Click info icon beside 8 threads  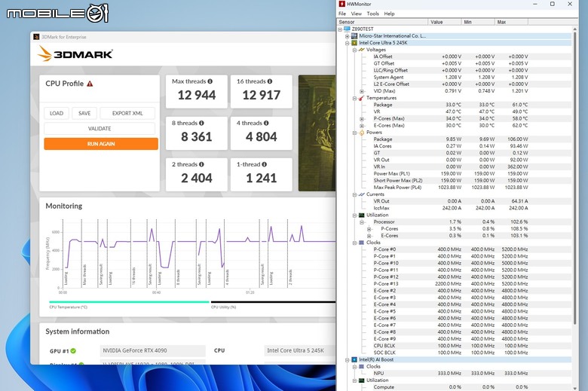point(201,123)
